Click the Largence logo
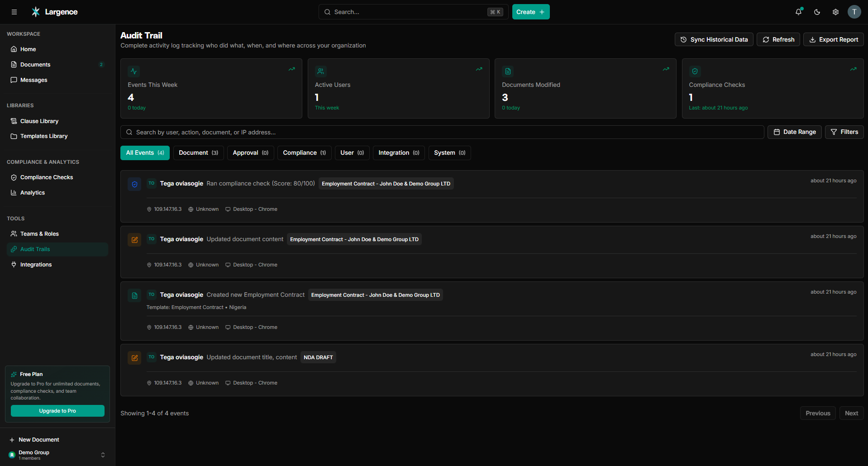The height and width of the screenshot is (466, 868). (54, 12)
